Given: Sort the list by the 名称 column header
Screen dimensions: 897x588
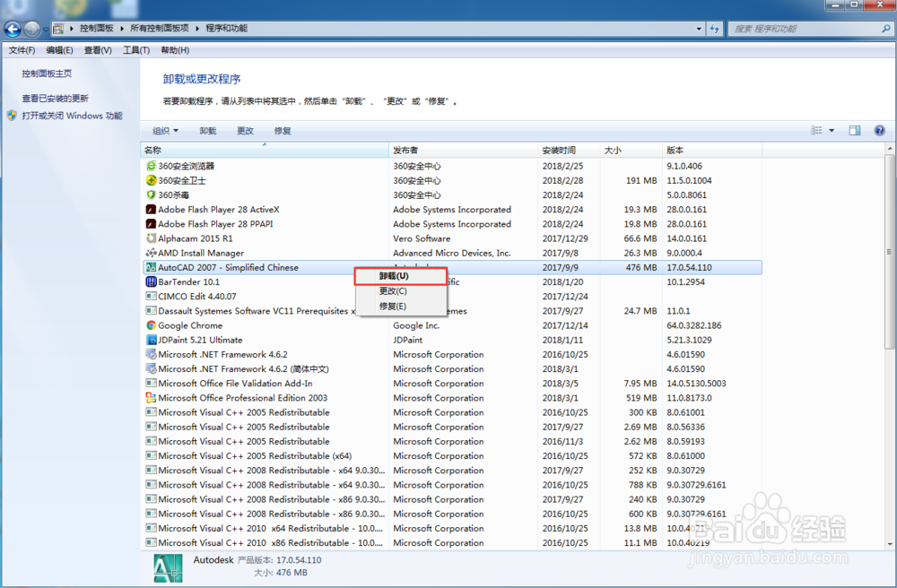Looking at the screenshot, I should [x=265, y=151].
